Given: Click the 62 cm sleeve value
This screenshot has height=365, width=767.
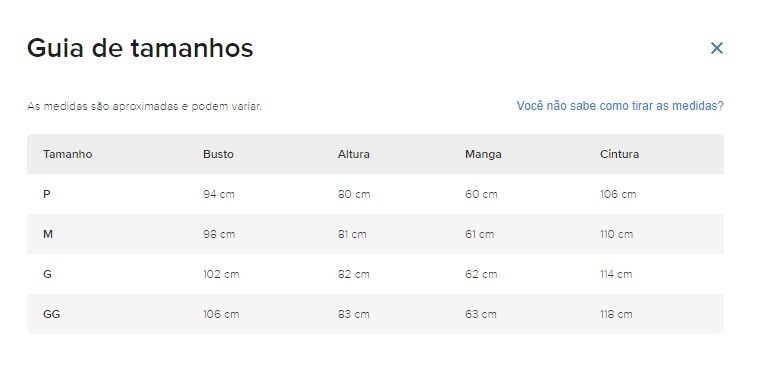Looking at the screenshot, I should (x=481, y=274).
